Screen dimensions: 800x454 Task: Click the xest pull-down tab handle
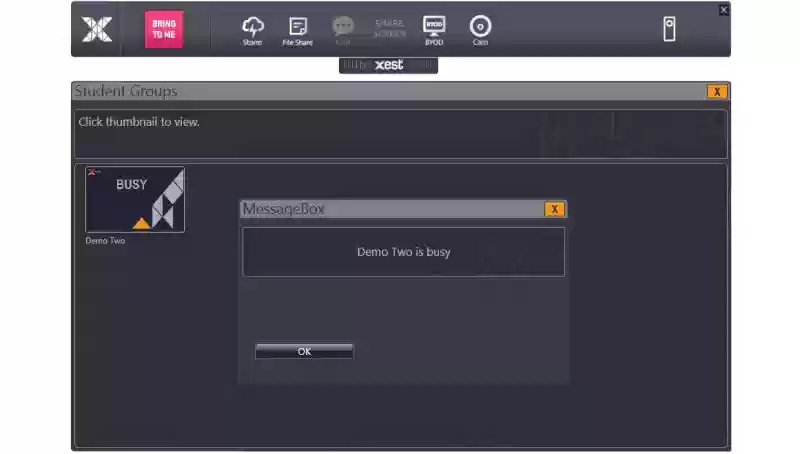[x=388, y=65]
